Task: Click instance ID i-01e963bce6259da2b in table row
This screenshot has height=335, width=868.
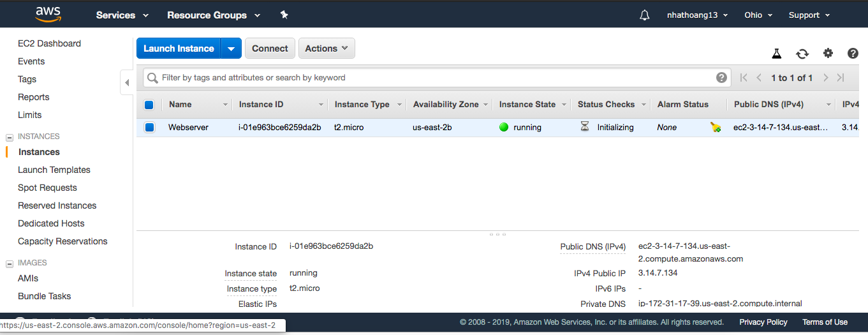Action: (280, 128)
